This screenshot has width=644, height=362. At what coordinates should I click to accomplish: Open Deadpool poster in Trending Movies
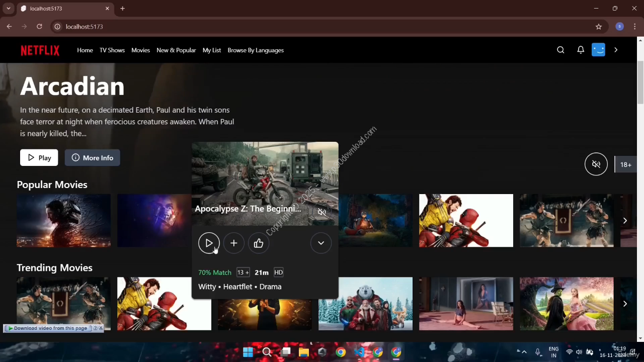(164, 304)
